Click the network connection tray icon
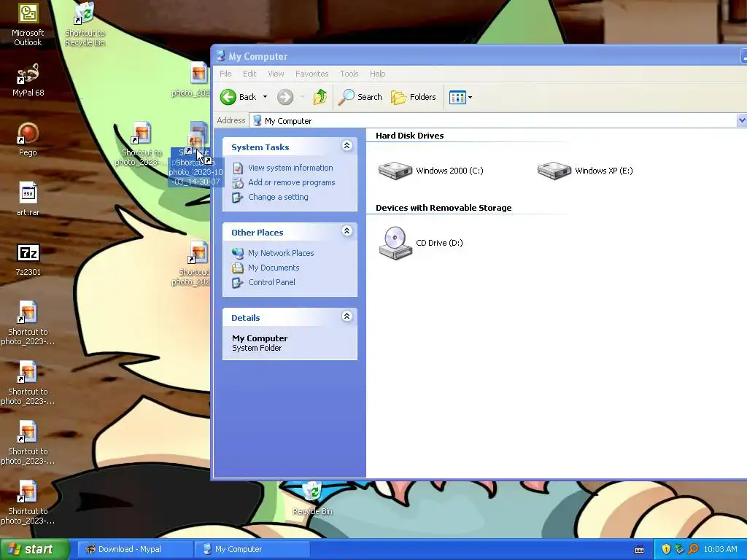This screenshot has width=747, height=560. (x=679, y=549)
